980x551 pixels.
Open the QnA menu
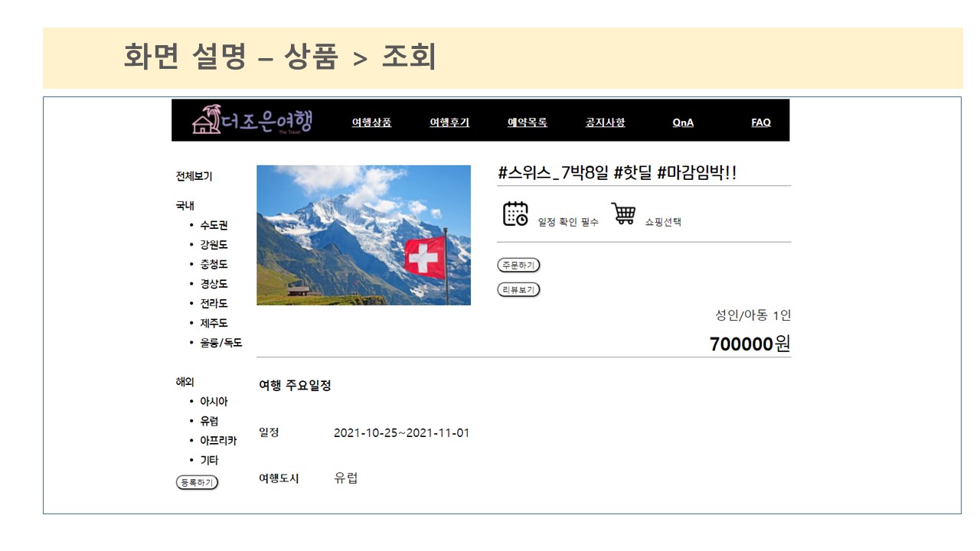pos(683,122)
